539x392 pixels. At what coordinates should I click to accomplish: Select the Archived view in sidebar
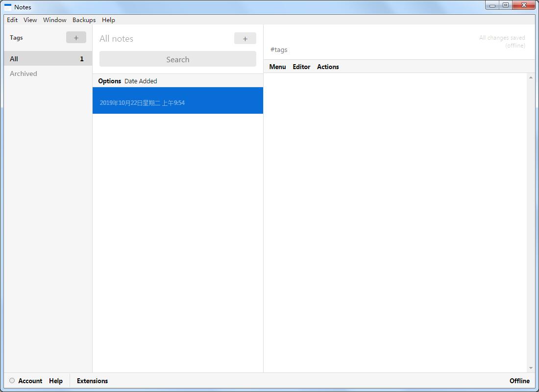(x=24, y=73)
